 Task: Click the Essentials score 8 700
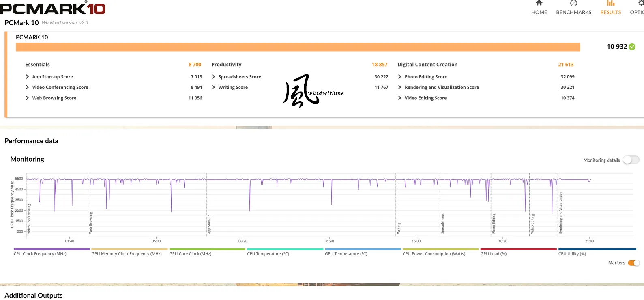coord(195,65)
